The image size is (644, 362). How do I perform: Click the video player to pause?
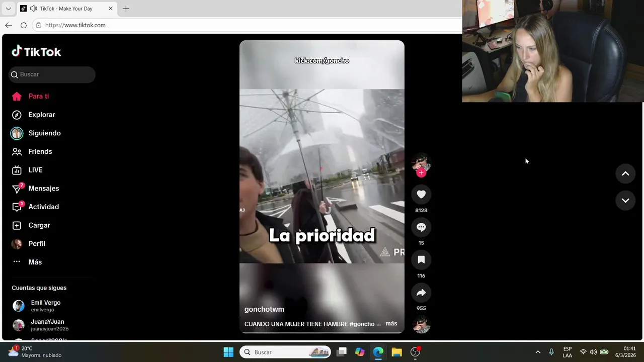(x=321, y=186)
